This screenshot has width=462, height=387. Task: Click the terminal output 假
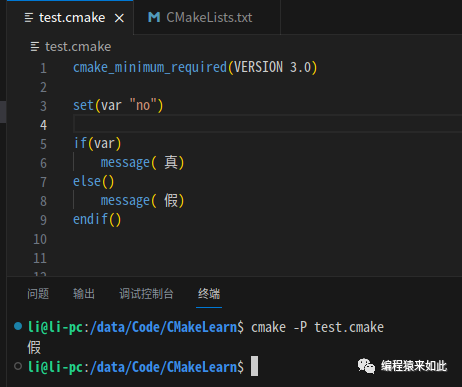click(34, 347)
